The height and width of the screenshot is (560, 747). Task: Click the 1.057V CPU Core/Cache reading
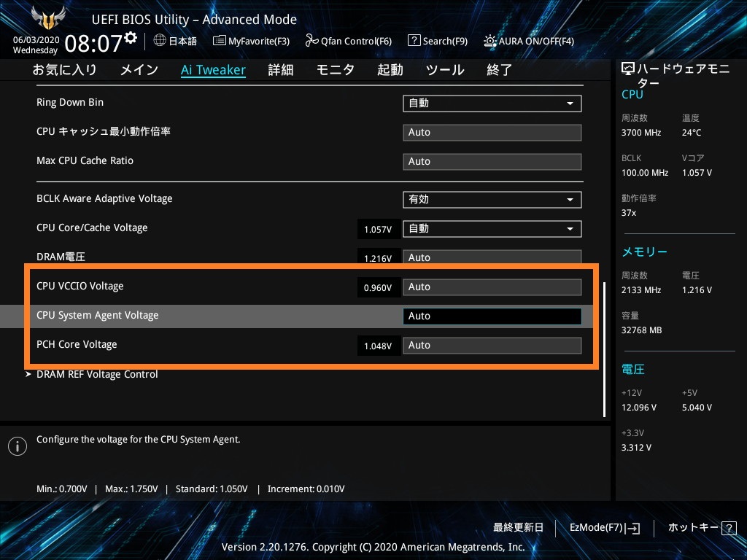pyautogui.click(x=378, y=230)
